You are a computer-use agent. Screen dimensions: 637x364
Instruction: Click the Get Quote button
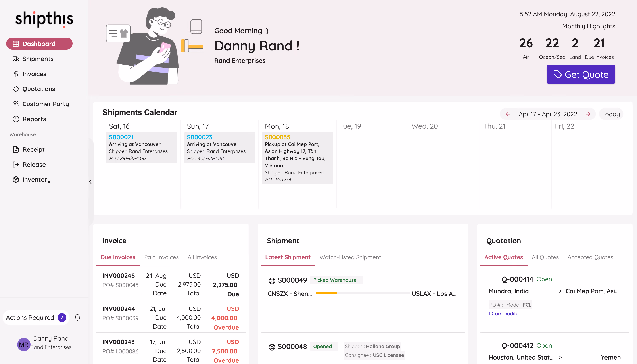tap(581, 75)
